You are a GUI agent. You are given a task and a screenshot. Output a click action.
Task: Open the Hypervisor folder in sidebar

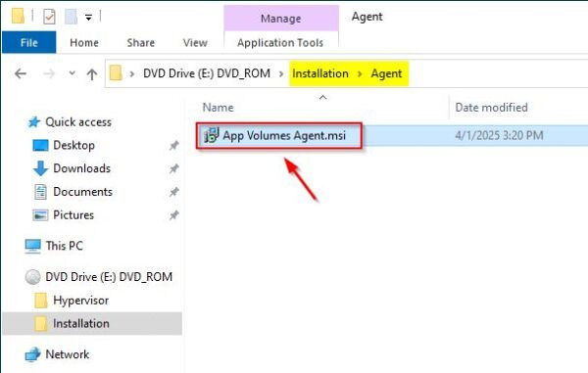80,300
